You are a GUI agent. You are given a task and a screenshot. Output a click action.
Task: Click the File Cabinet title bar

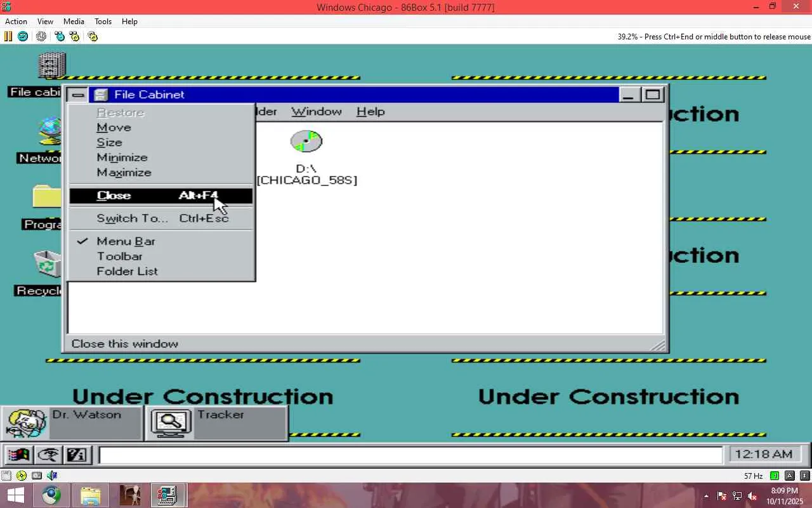point(353,95)
